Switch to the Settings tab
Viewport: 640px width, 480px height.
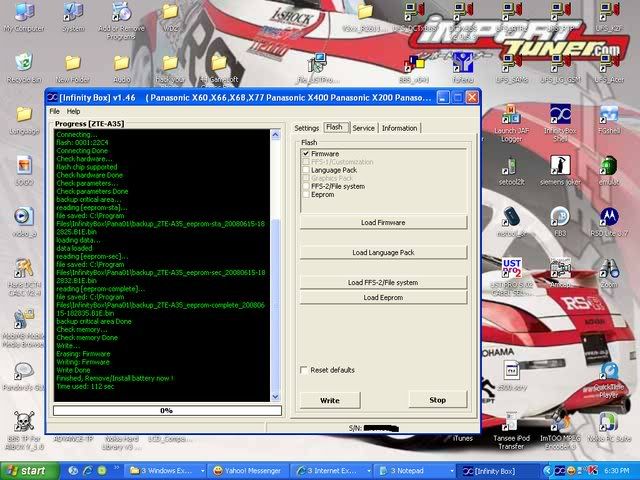(x=307, y=128)
